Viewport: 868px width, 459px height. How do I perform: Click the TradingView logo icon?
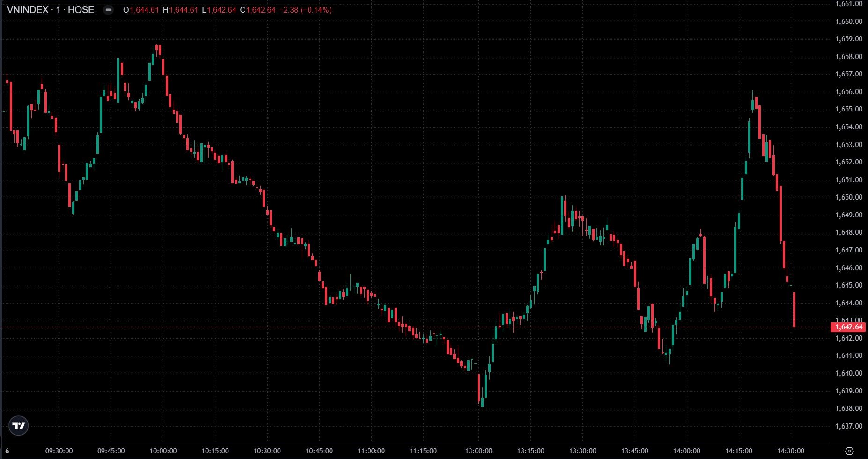point(19,426)
